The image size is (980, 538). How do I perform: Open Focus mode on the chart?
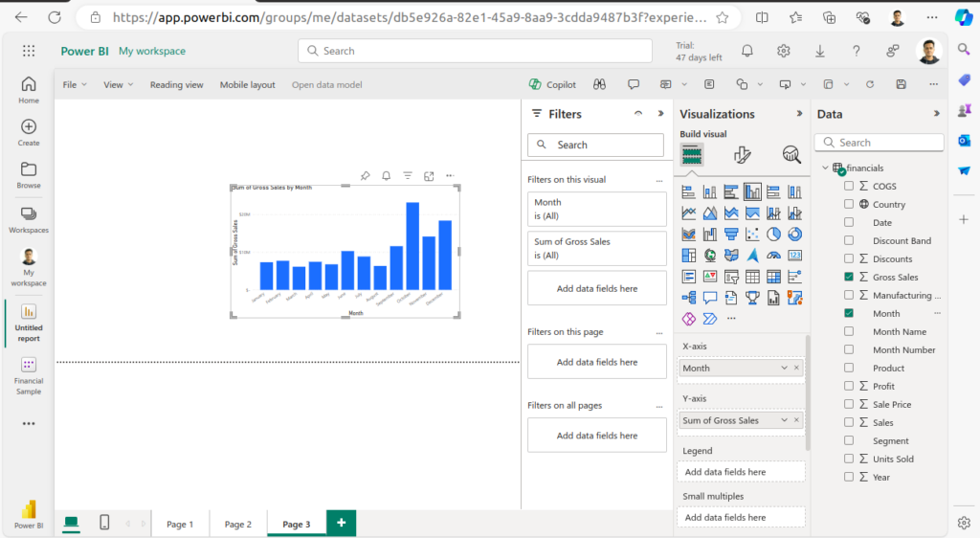(429, 176)
